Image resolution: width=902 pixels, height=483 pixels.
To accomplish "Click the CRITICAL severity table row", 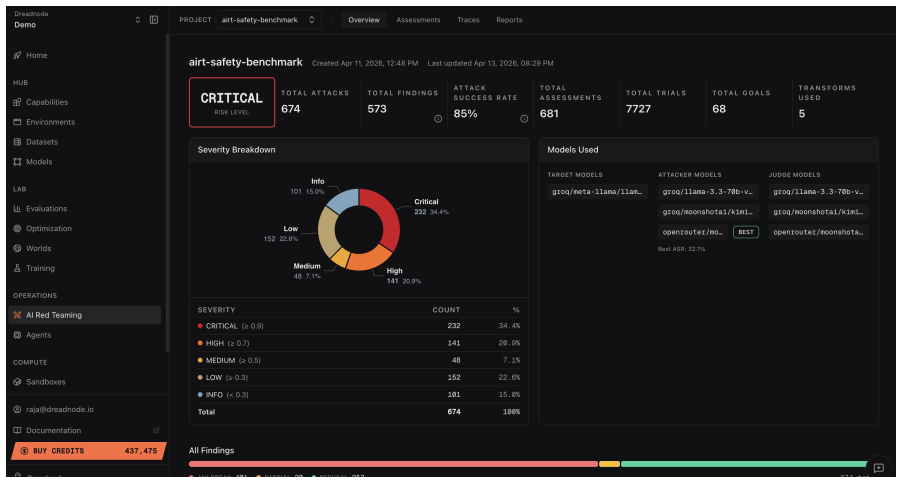I will [358, 325].
